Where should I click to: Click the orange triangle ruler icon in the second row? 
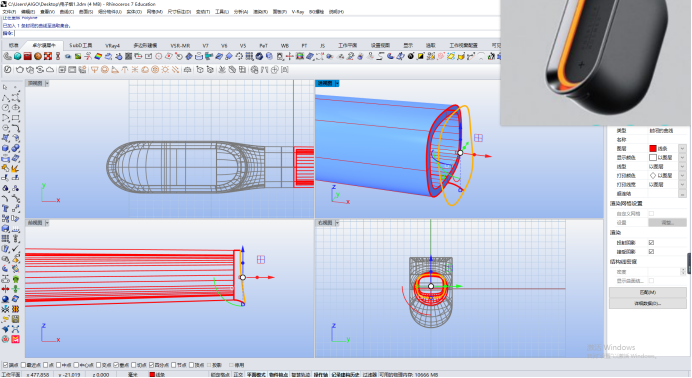point(115,70)
